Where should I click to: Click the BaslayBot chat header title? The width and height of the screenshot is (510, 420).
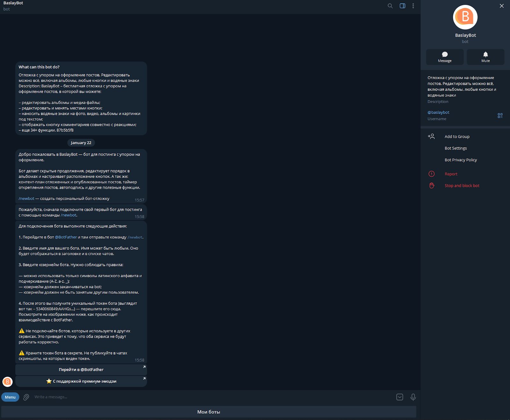coord(13,3)
